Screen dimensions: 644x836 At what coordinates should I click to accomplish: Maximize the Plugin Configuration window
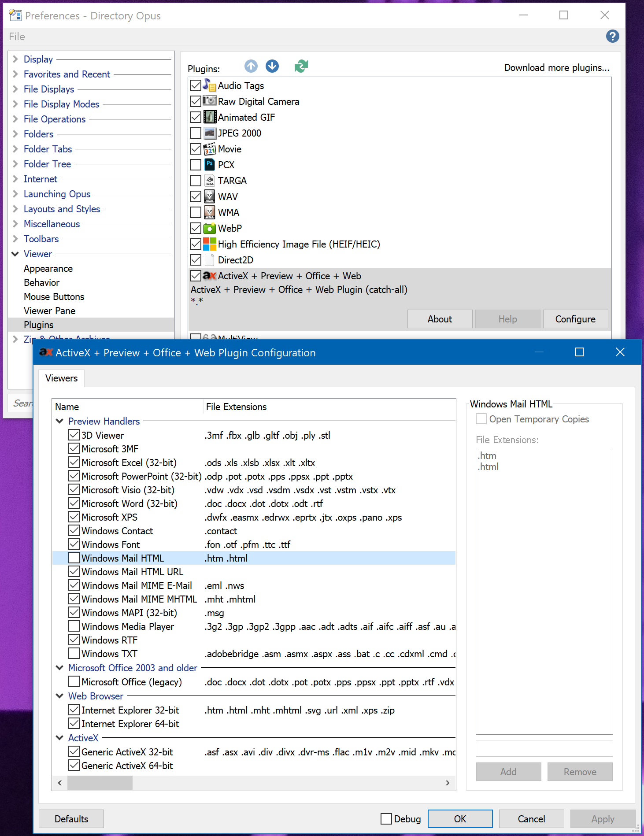pos(579,352)
